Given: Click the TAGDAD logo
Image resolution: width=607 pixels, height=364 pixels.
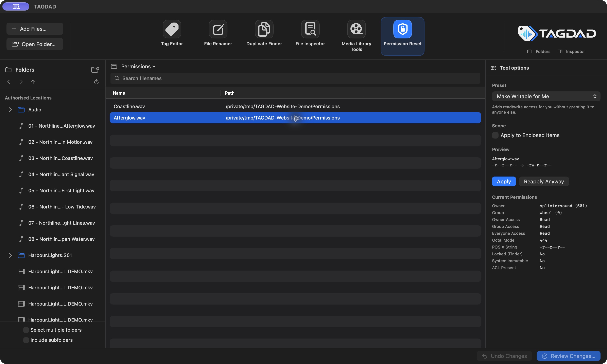Looking at the screenshot, I should pos(557,33).
